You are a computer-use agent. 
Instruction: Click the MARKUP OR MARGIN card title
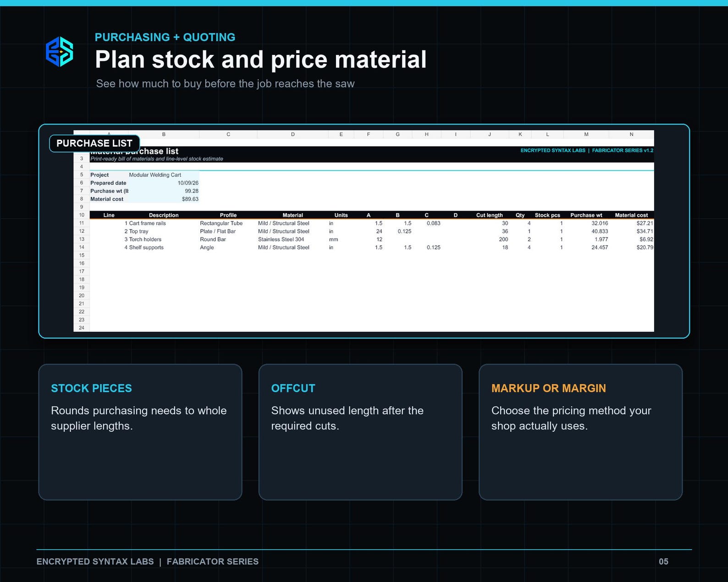548,388
